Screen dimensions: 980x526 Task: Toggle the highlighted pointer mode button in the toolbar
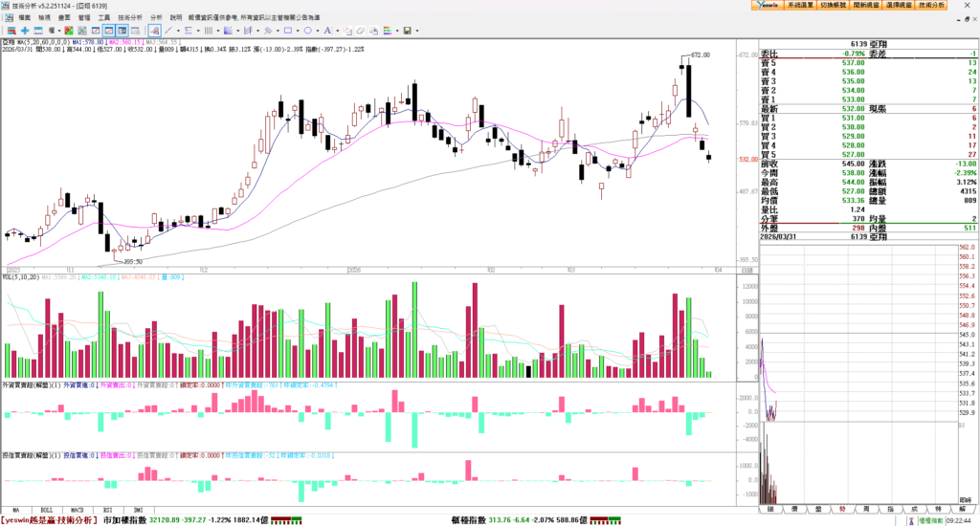(x=154, y=31)
